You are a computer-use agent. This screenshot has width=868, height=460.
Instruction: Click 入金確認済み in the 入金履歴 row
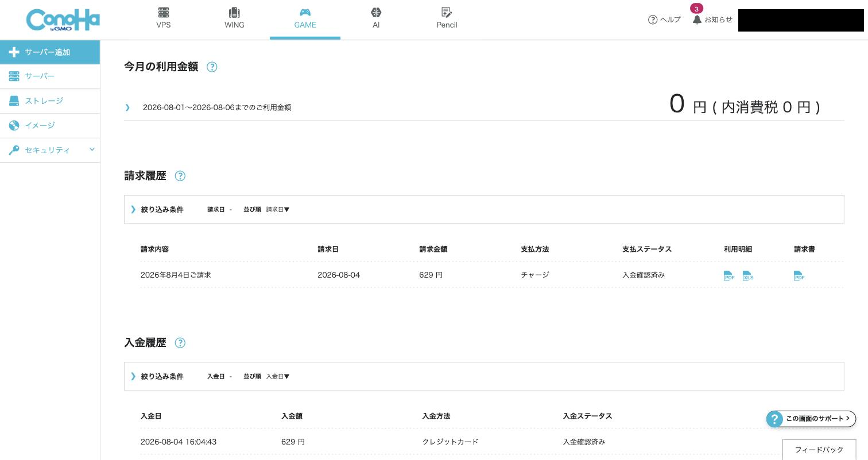(584, 442)
